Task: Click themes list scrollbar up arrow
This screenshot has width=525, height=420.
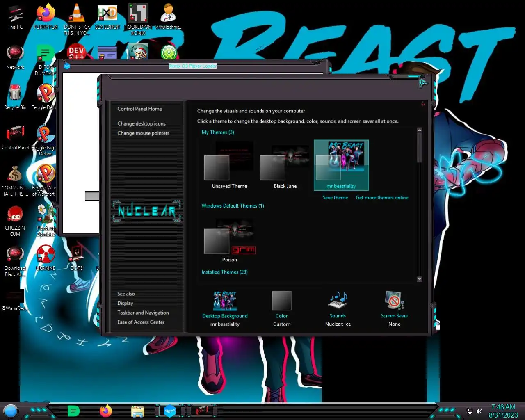Action: pos(419,130)
